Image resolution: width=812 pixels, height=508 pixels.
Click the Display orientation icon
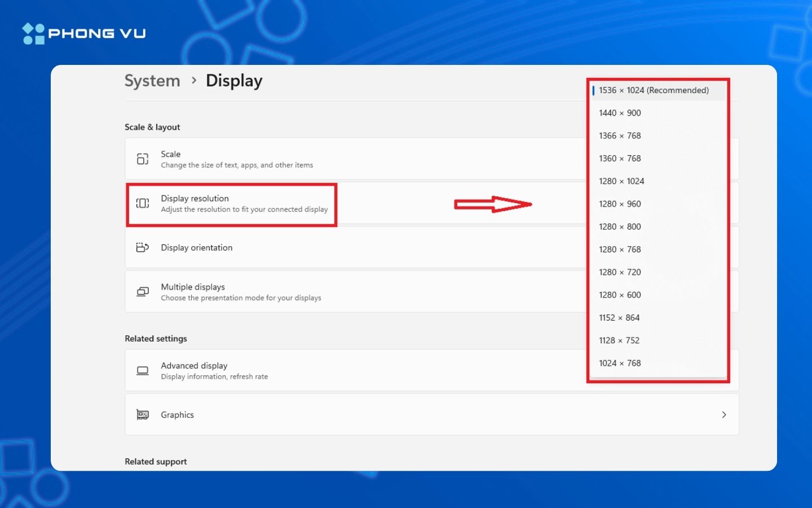[142, 247]
